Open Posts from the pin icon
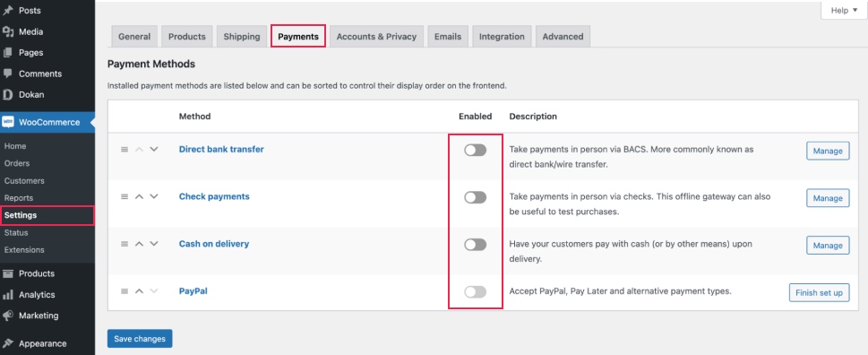This screenshot has width=868, height=355. (8, 11)
